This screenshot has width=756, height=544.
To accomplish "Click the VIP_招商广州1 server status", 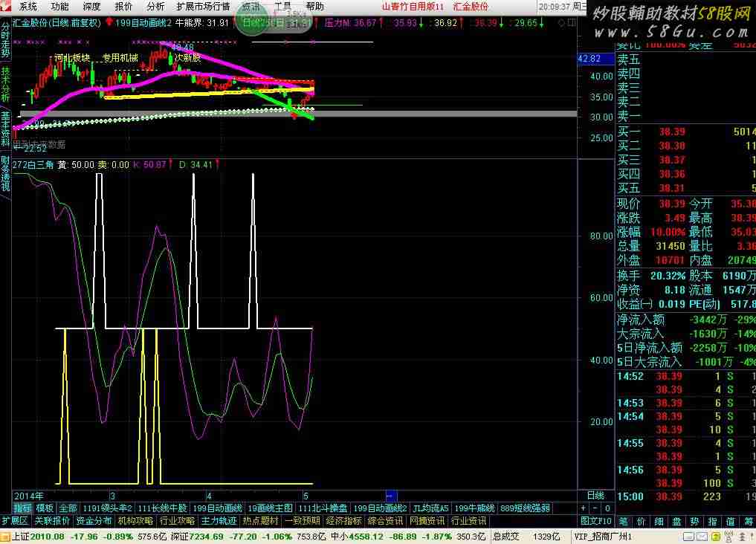I will [x=603, y=536].
